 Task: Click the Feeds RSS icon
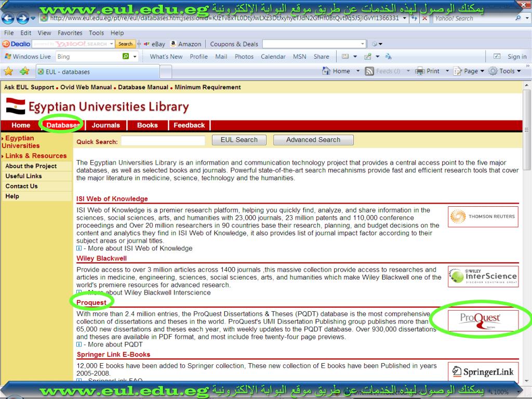(x=369, y=71)
